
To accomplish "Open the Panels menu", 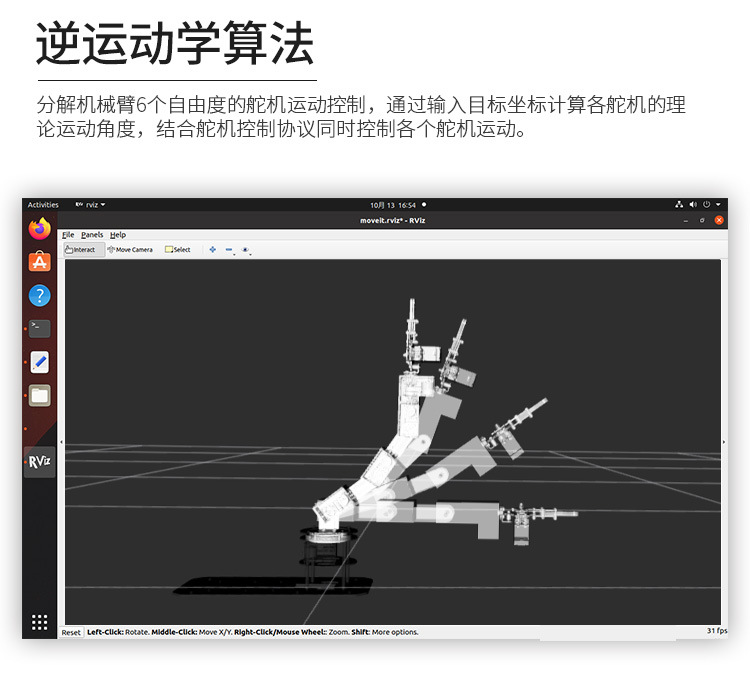I will click(92, 235).
